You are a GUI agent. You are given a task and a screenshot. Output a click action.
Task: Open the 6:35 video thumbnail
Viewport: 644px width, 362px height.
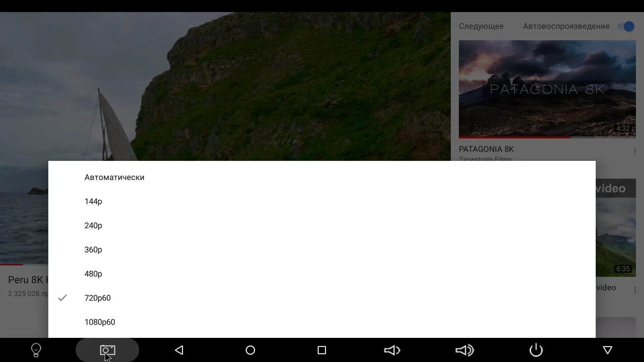click(x=616, y=228)
